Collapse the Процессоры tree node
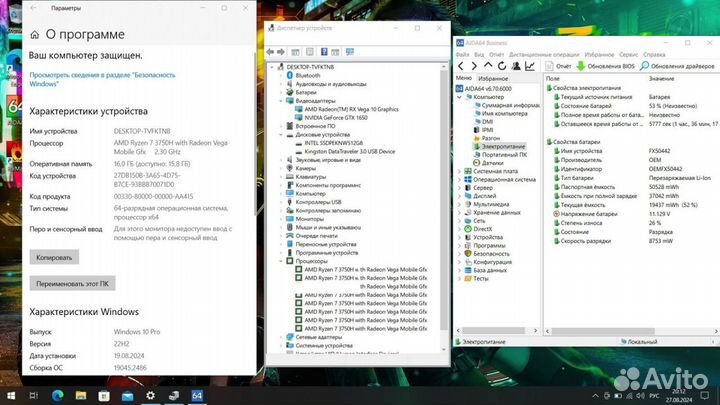 click(x=281, y=261)
